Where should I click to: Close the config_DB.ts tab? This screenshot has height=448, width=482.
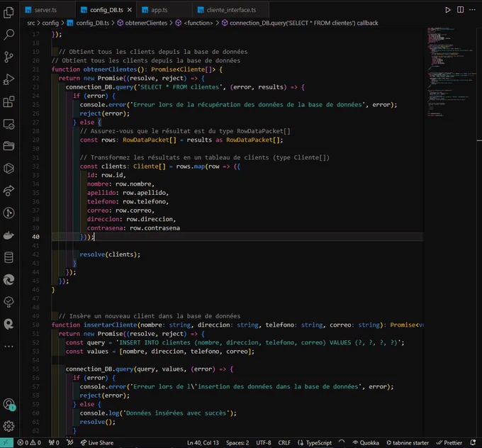(130, 10)
